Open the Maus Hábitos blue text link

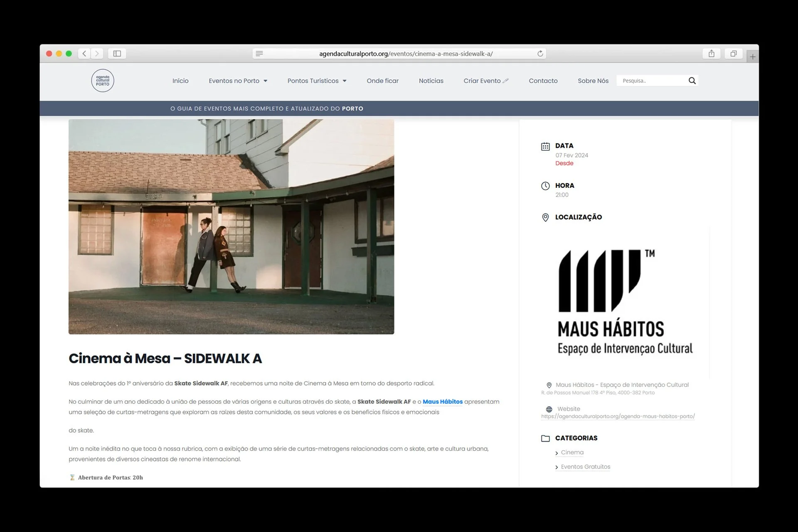tap(442, 402)
